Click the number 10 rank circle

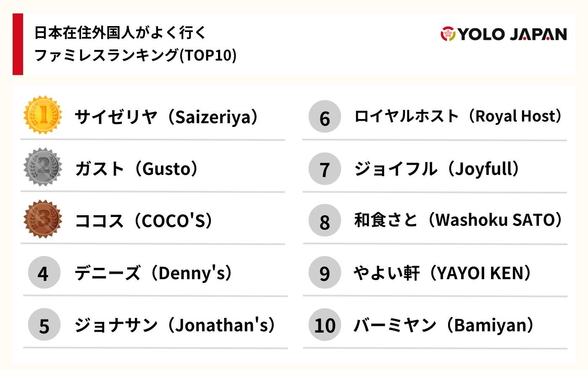coord(324,325)
